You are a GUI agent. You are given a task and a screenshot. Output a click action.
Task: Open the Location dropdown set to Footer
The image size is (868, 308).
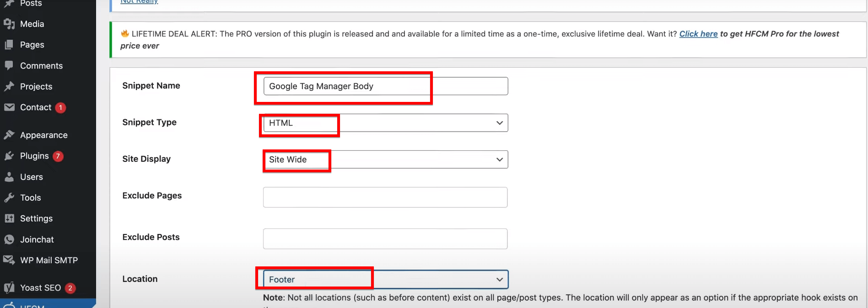click(385, 279)
